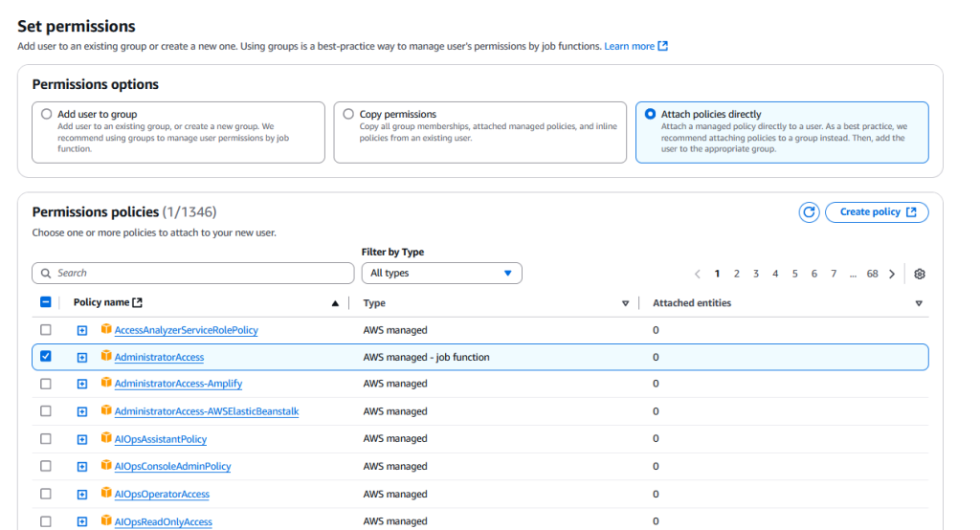The width and height of the screenshot is (980, 530).
Task: Open AccessAnalyzerServiceRolePolicy link
Action: tap(187, 330)
